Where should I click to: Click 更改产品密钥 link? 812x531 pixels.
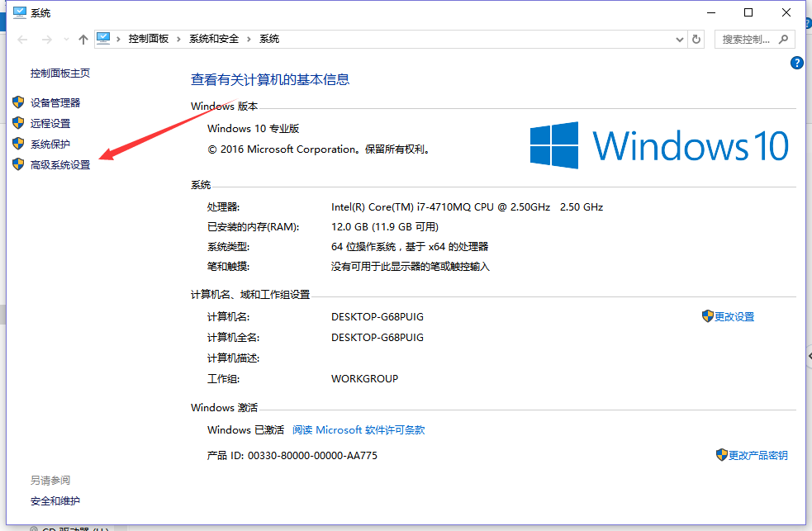(758, 456)
